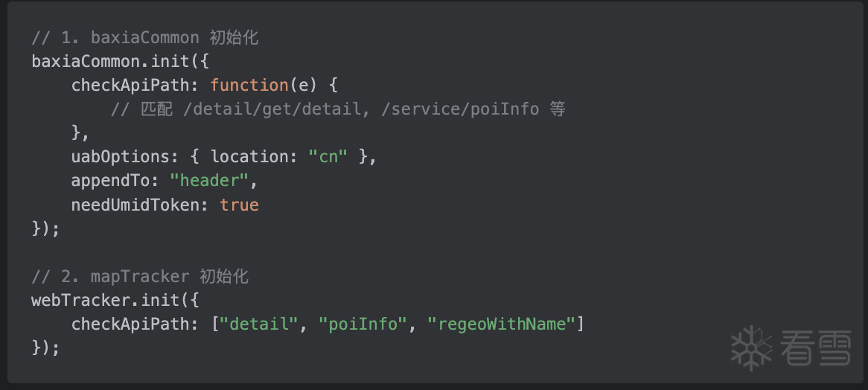The width and height of the screenshot is (868, 390).
Task: Click the "detail" string in the array
Action: point(260,325)
